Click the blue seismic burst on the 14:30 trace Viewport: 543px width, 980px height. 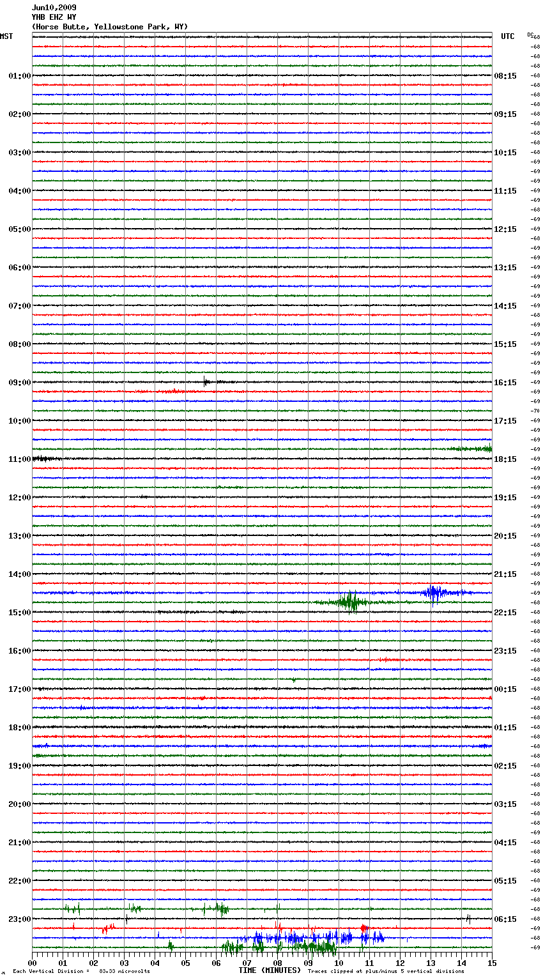tap(436, 593)
